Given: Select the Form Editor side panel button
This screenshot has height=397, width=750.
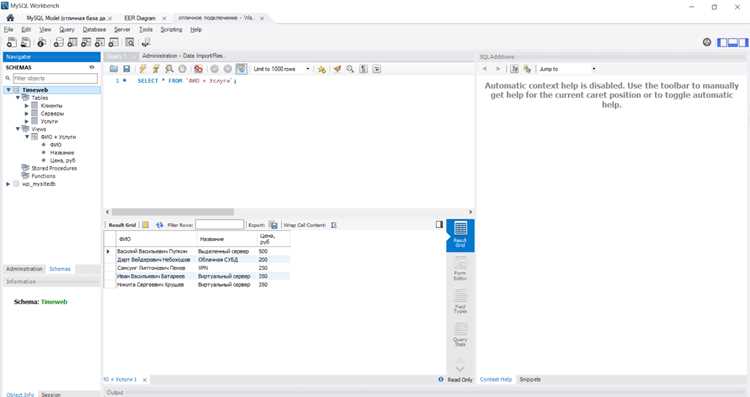Looking at the screenshot, I should pyautogui.click(x=460, y=268).
